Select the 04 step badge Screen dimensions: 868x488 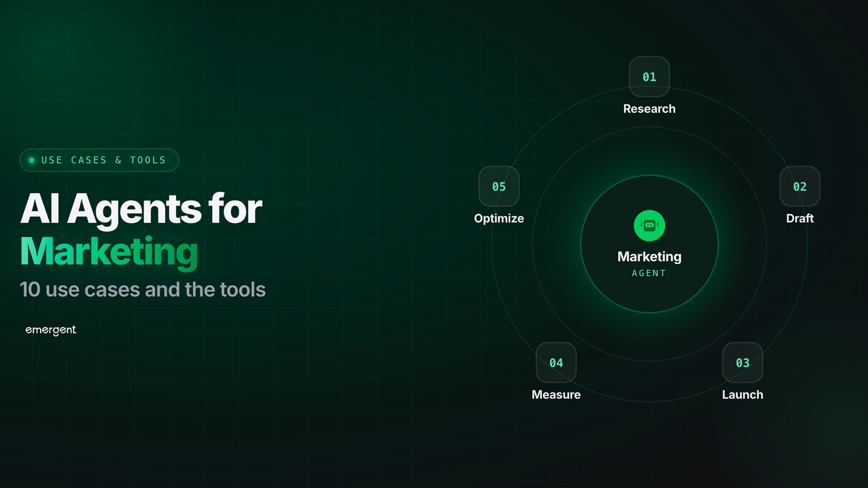click(x=556, y=362)
